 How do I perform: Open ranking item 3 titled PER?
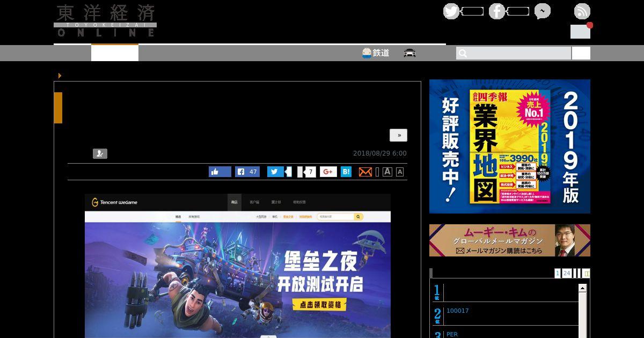(x=452, y=334)
